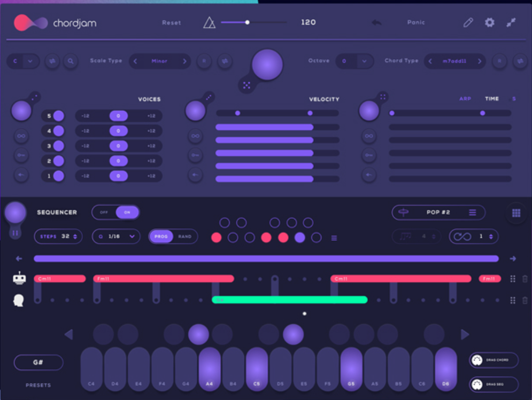
Task: Switch sequencer toggle to OFF
Action: click(104, 212)
